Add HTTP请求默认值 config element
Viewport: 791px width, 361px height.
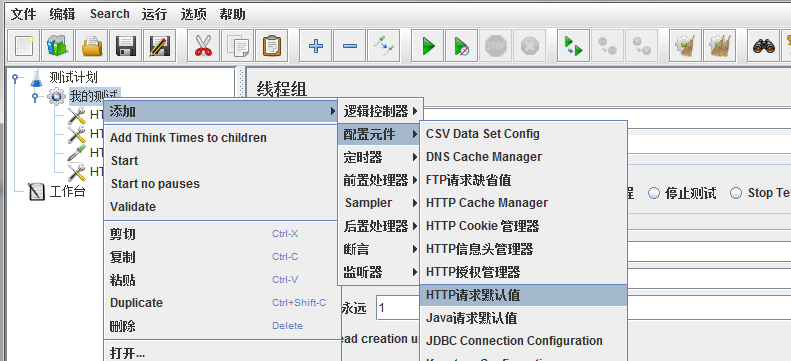tap(524, 295)
